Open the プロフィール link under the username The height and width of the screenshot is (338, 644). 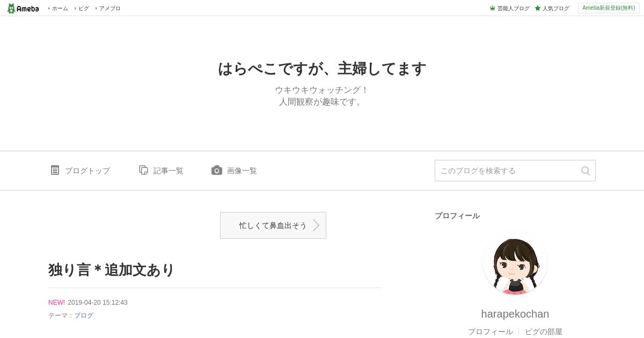[491, 332]
